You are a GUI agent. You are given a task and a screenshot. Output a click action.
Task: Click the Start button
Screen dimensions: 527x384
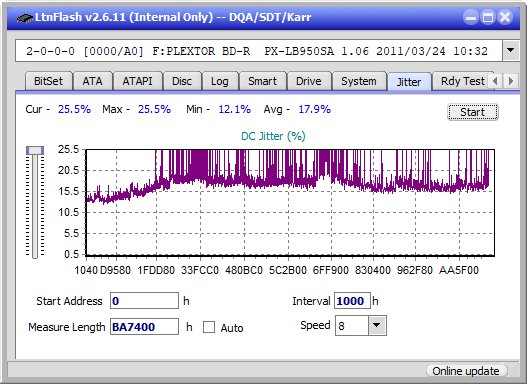473,112
